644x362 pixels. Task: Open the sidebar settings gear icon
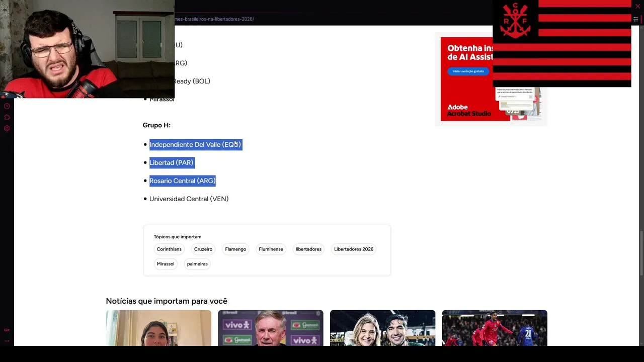pyautogui.click(x=7, y=128)
